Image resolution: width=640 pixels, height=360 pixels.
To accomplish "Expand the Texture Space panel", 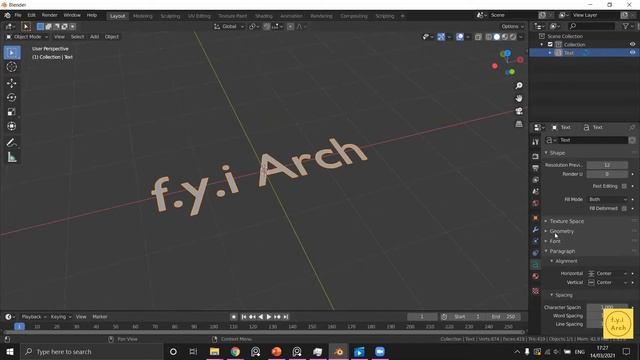I will 567,221.
